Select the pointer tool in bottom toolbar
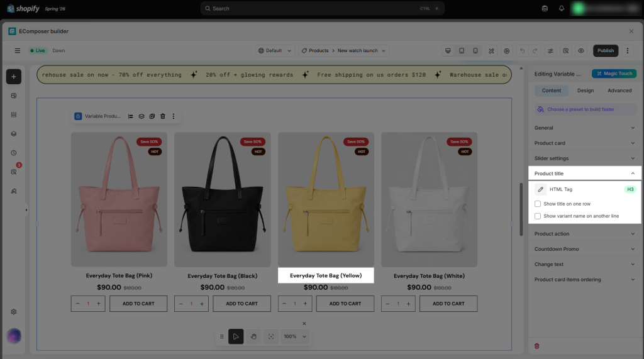The image size is (644, 359). (236, 336)
